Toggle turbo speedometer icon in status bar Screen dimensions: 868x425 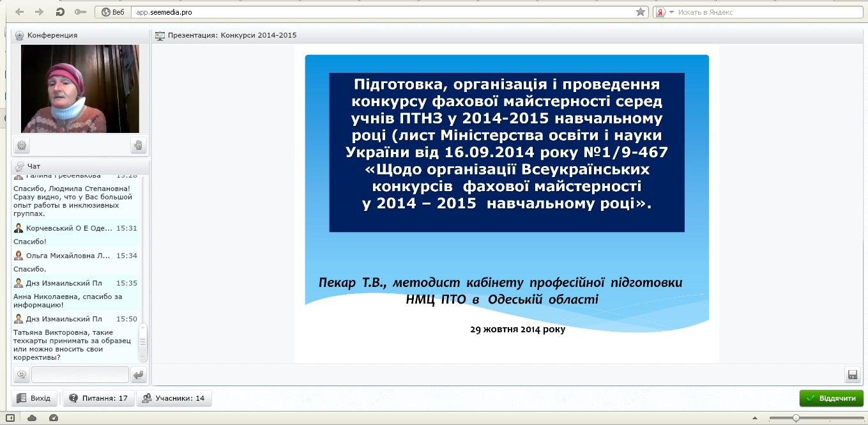pos(53,418)
